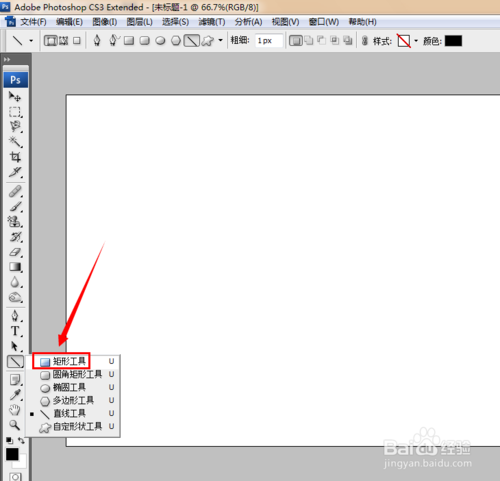Click the black 颜色 swatch in options bar
The height and width of the screenshot is (481, 500).
(x=453, y=41)
